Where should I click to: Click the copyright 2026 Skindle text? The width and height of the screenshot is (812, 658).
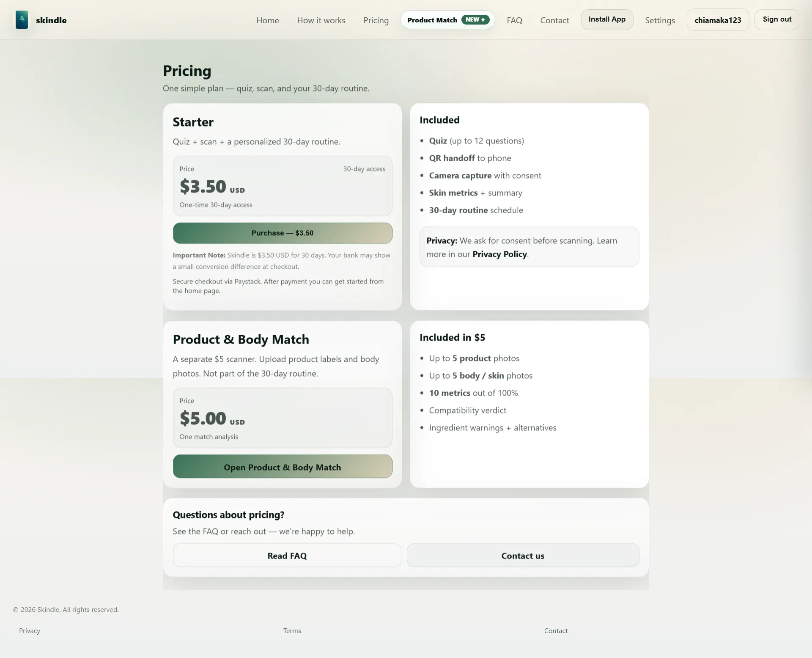click(x=66, y=610)
